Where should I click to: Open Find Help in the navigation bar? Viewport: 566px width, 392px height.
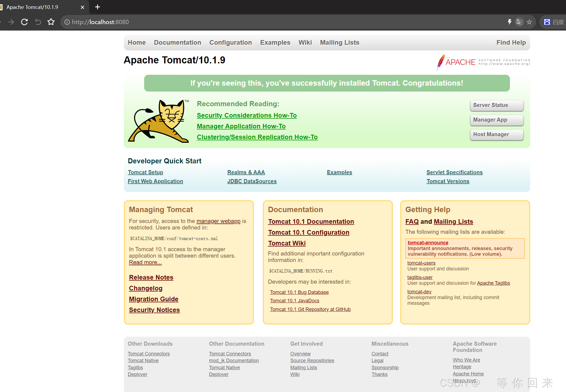[x=511, y=43]
